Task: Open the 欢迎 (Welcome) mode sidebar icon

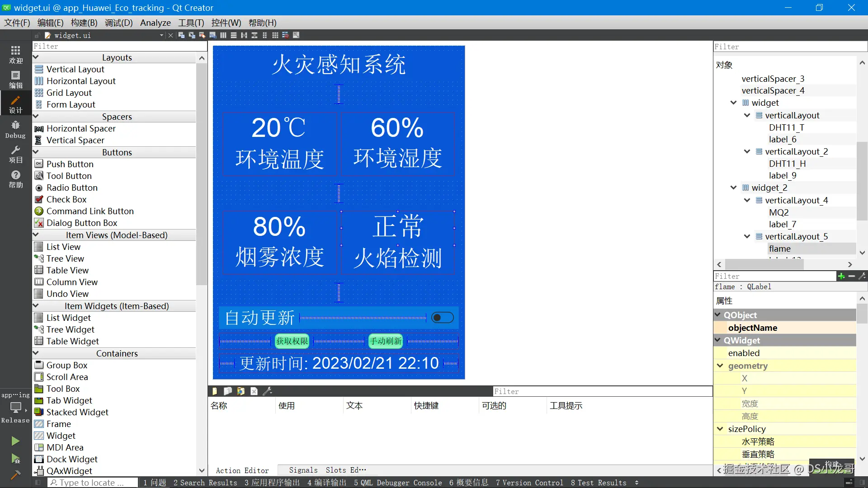Action: click(15, 55)
